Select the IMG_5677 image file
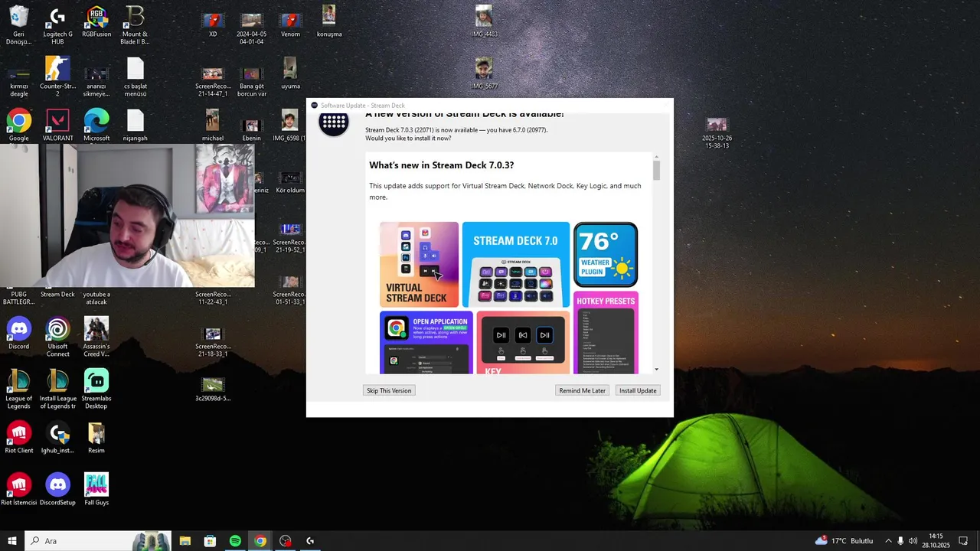The width and height of the screenshot is (980, 551). click(x=484, y=73)
